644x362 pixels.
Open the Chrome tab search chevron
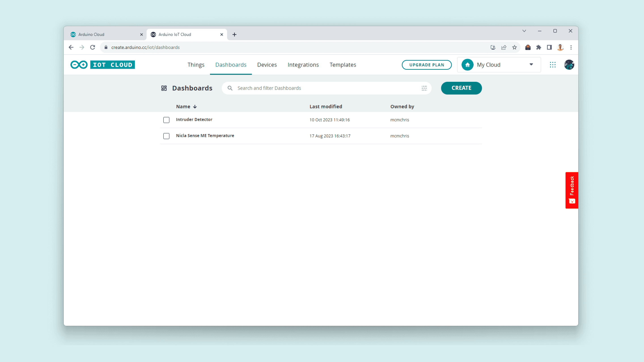click(524, 31)
